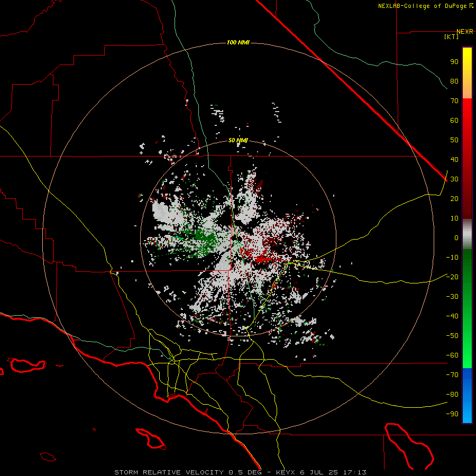This screenshot has height=476, width=476.
Task: Pick the bright red segment of color bar
Action: tap(467, 122)
